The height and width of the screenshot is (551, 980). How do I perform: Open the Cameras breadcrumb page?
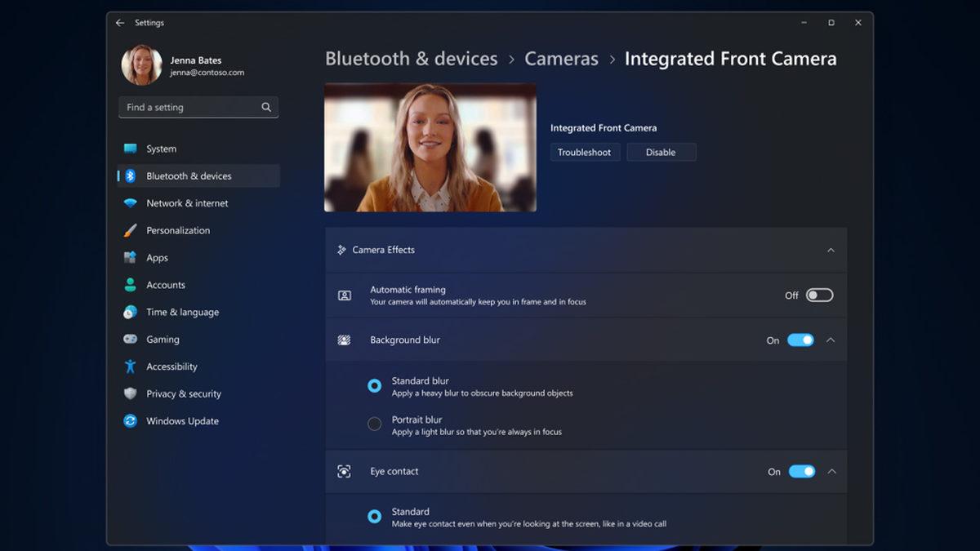tap(561, 58)
